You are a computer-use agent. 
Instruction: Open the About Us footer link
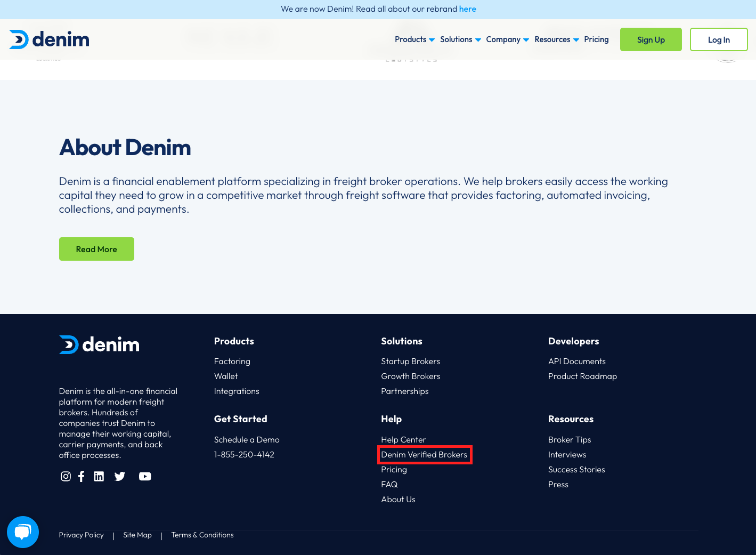click(398, 500)
